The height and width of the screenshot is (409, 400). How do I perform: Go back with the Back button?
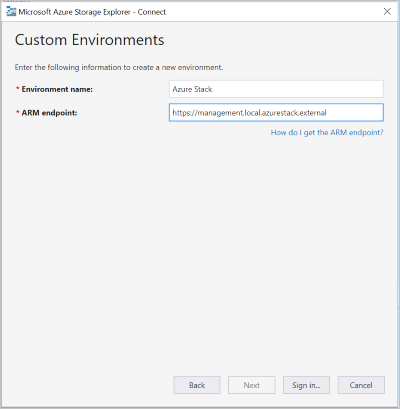click(x=197, y=385)
